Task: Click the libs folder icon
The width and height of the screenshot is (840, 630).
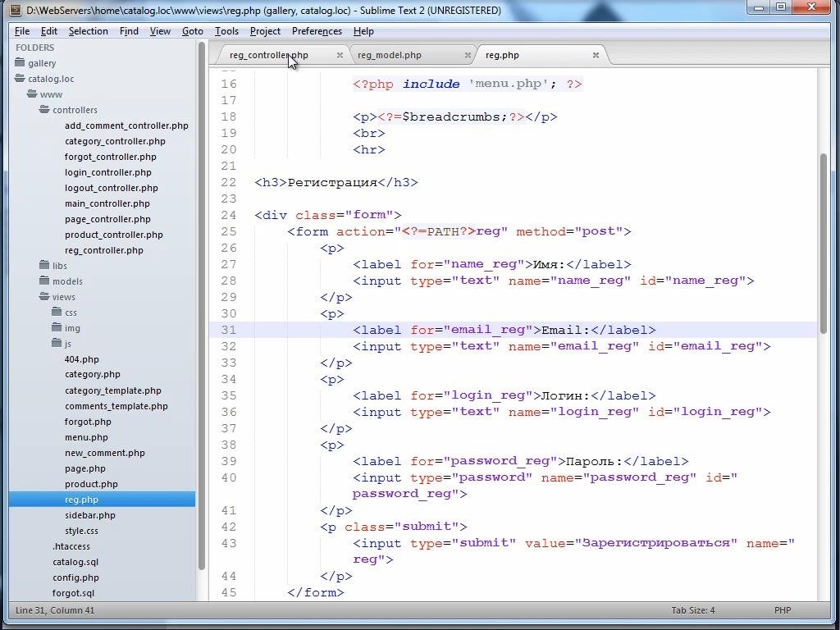Action: pyautogui.click(x=44, y=265)
